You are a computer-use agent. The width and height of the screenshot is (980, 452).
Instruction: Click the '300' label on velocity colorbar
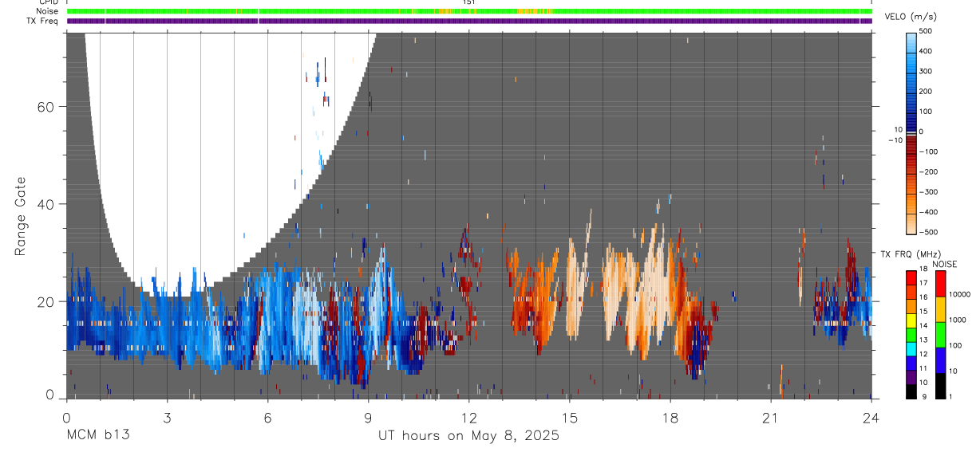926,71
